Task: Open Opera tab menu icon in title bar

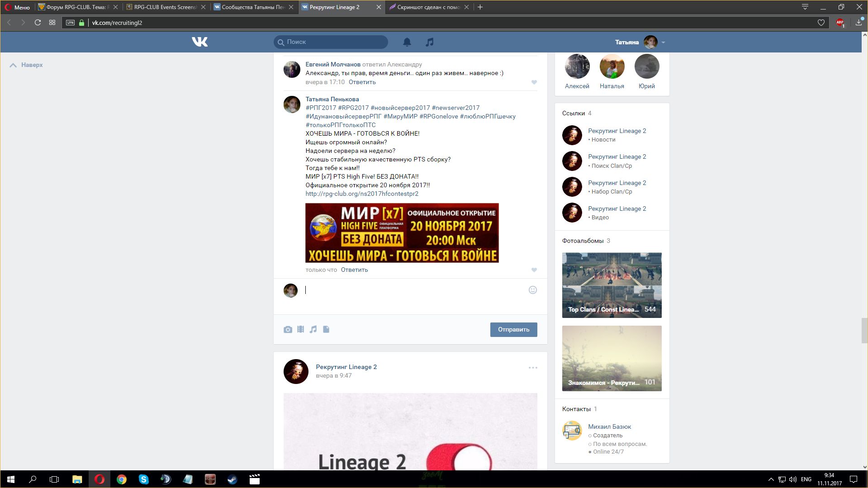Action: click(805, 7)
